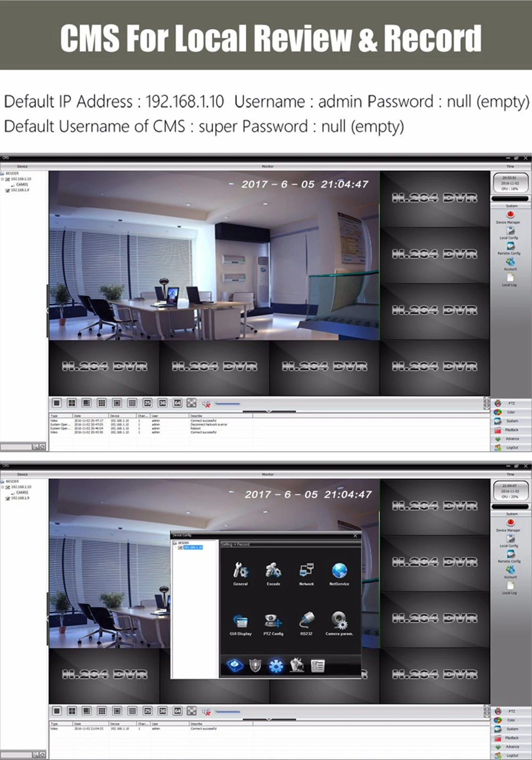Open GUI Display settings in Device Config
Viewport: 532px width, 760px height.
point(240,624)
